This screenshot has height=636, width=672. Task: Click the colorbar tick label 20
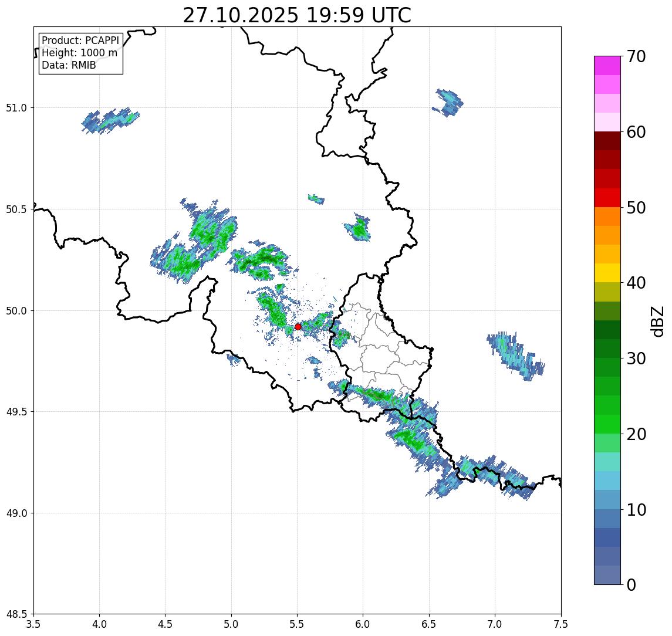tap(636, 434)
